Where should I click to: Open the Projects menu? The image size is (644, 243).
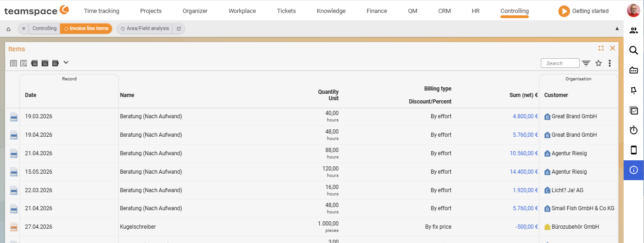tap(151, 11)
